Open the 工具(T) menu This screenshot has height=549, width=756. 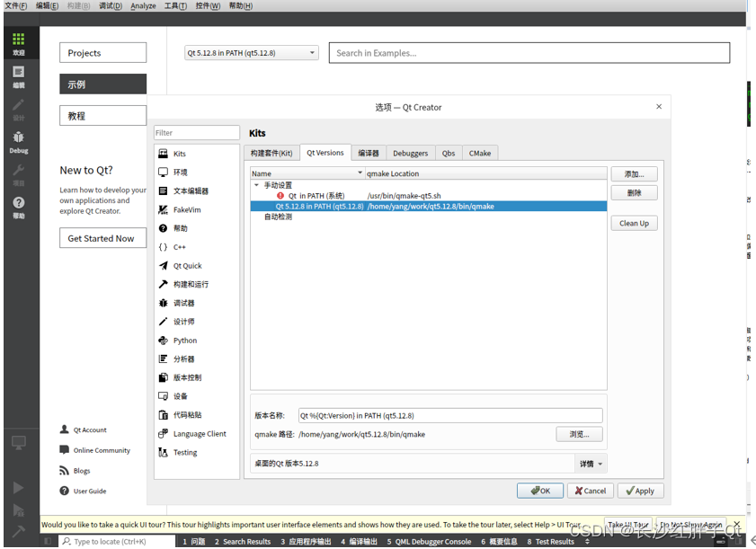(x=175, y=5)
